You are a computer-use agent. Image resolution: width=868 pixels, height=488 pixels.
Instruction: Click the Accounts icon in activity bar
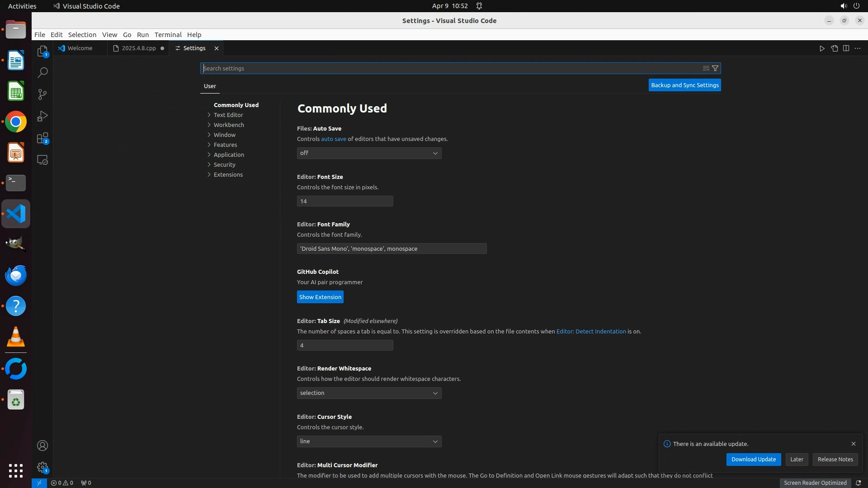pyautogui.click(x=42, y=446)
